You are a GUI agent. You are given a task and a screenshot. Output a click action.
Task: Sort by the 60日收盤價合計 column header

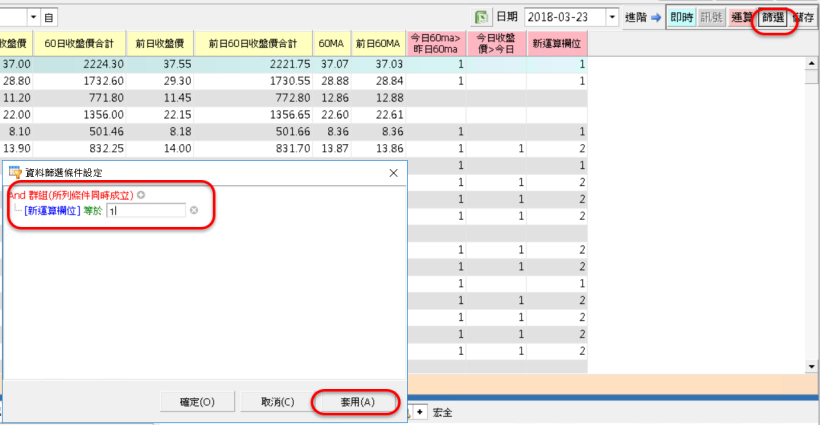point(79,43)
